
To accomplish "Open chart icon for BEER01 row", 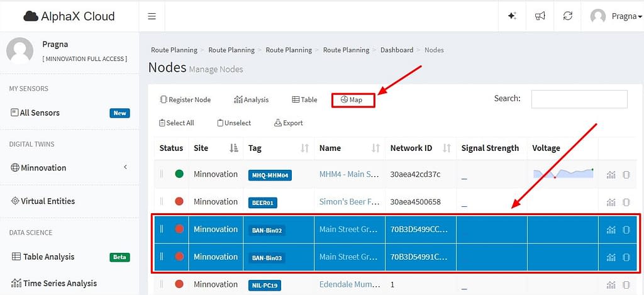I will tap(611, 202).
